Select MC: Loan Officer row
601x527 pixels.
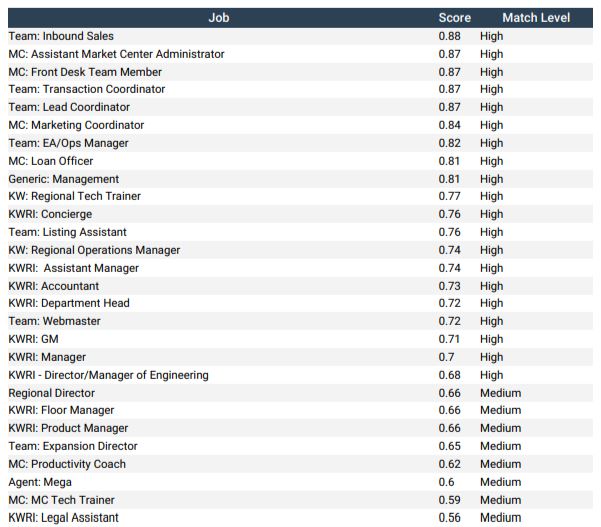tap(300, 161)
